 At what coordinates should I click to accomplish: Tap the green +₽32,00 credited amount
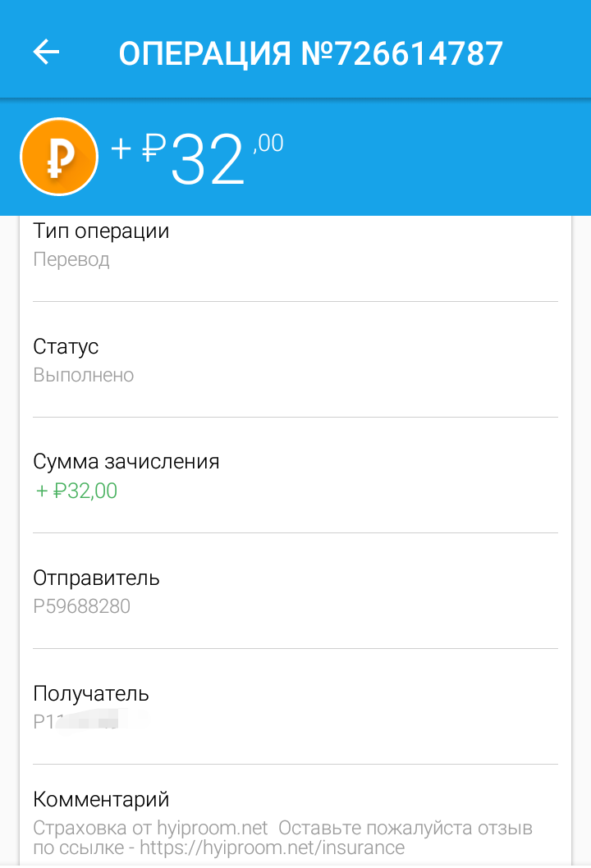(76, 491)
